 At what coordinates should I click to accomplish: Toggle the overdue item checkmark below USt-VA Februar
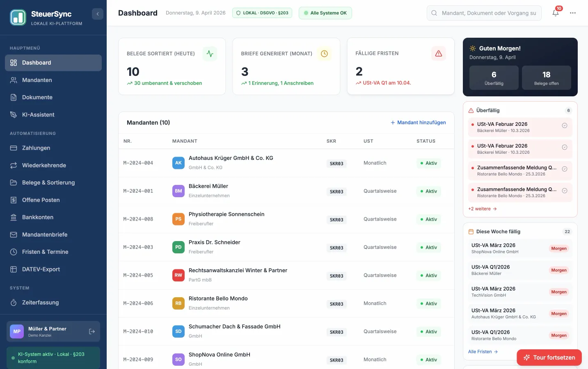[565, 147]
